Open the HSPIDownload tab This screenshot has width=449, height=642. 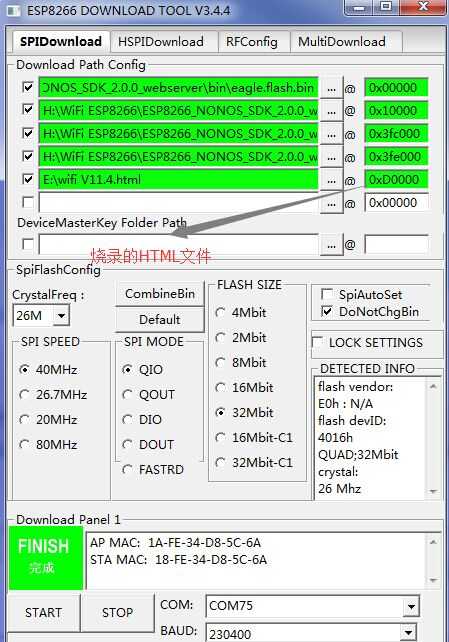pos(161,42)
